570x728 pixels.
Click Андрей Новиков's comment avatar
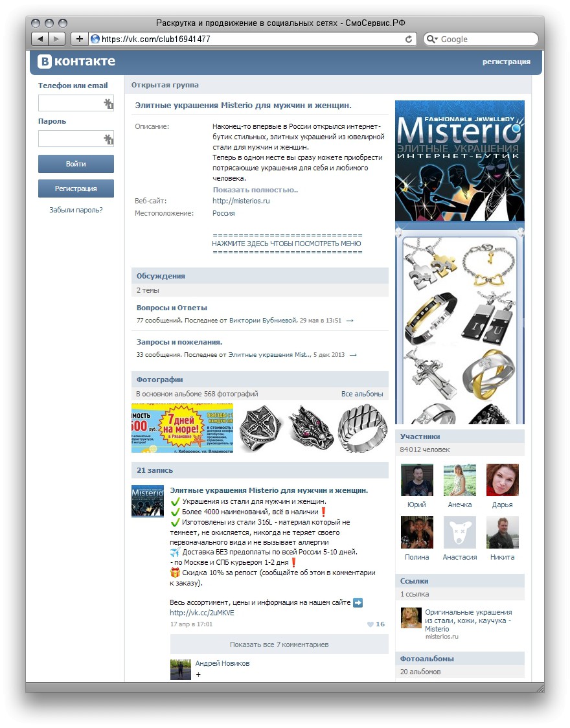[x=181, y=670]
